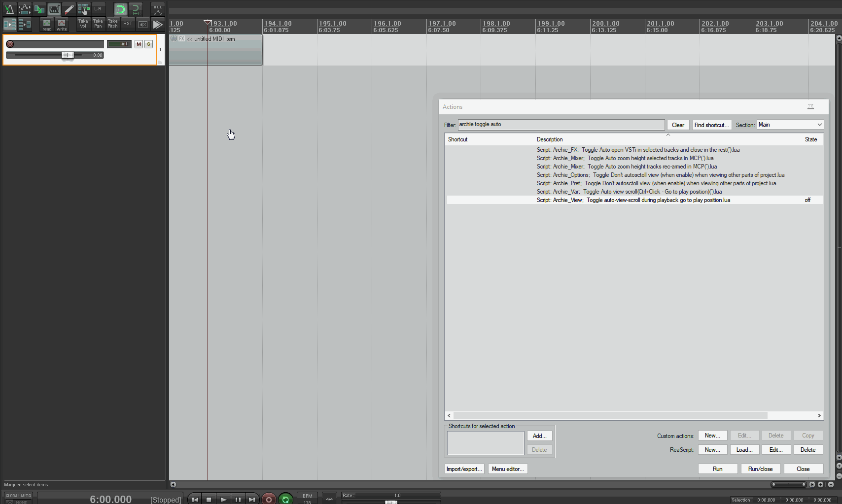The image size is (842, 504).
Task: Select Archie_FX Toggle Auto open VSTi script
Action: tap(635, 150)
